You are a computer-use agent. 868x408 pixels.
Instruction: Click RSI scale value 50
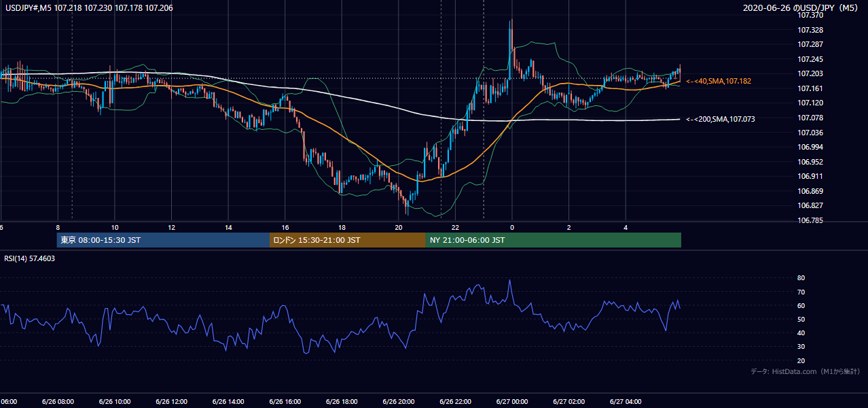coord(801,319)
